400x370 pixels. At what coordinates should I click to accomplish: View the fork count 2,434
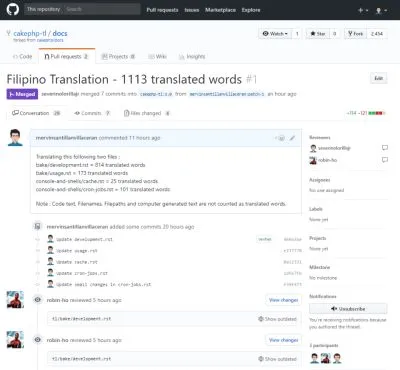[377, 34]
